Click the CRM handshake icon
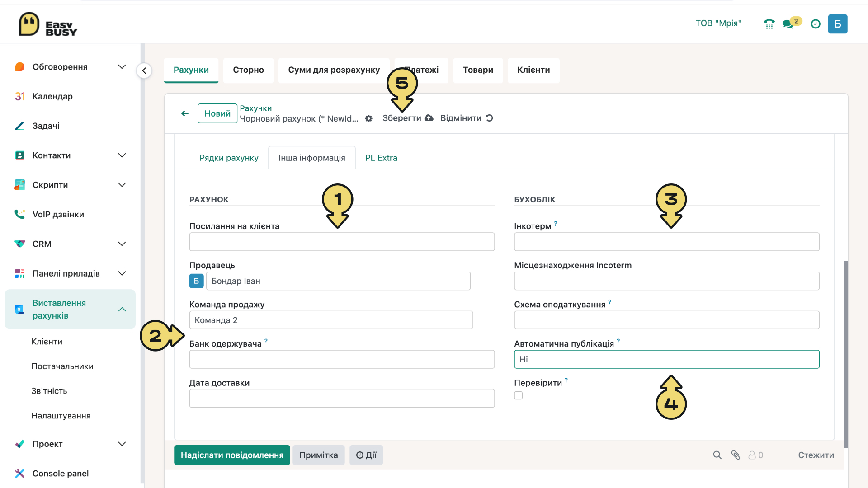 (20, 244)
